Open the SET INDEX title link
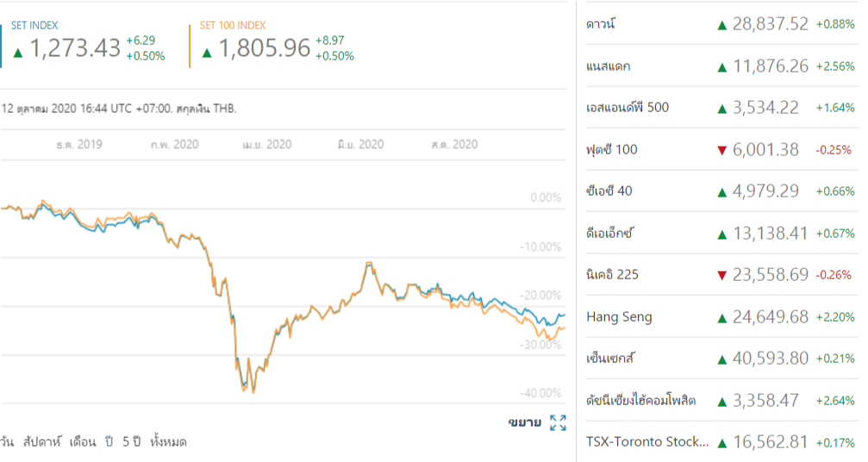This screenshot has height=462, width=868. pyautogui.click(x=34, y=26)
